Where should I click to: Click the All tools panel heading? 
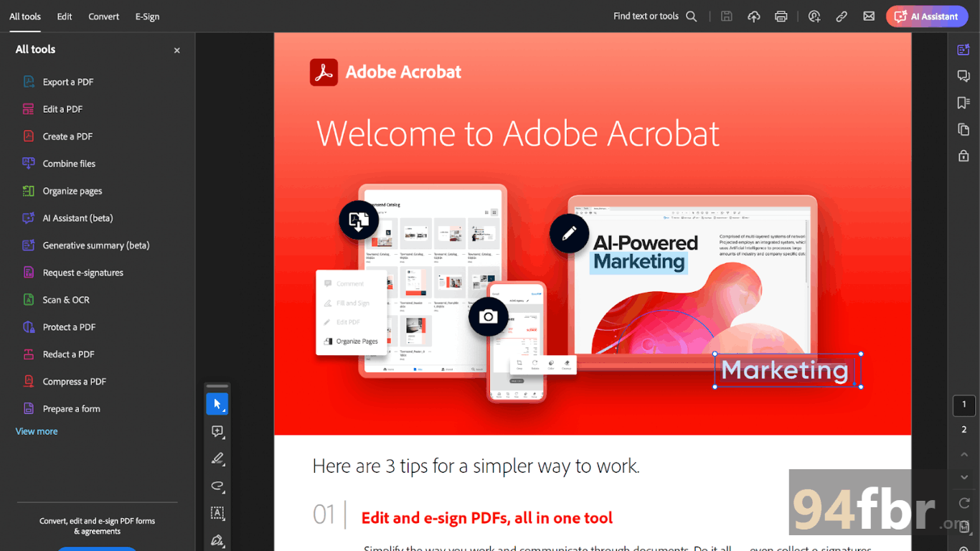click(36, 50)
